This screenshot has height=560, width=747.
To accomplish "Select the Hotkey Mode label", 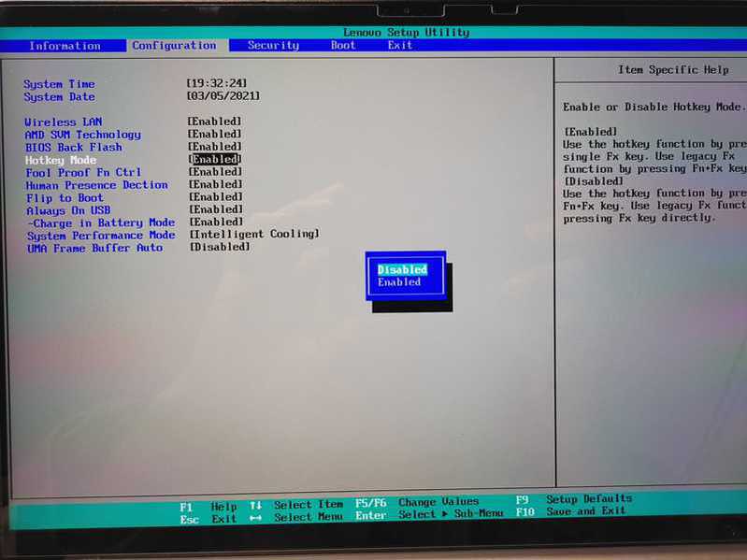I will pos(61,161).
